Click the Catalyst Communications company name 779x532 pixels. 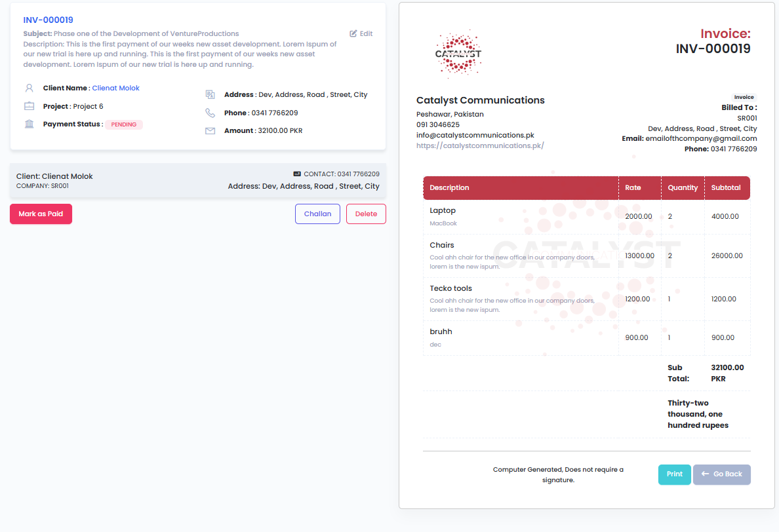coord(481,100)
